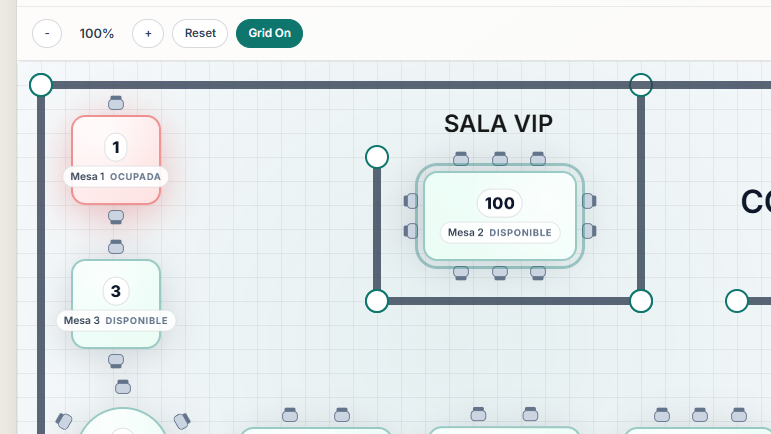This screenshot has height=434, width=771.
Task: Click the zoom in plus button
Action: pyautogui.click(x=148, y=33)
